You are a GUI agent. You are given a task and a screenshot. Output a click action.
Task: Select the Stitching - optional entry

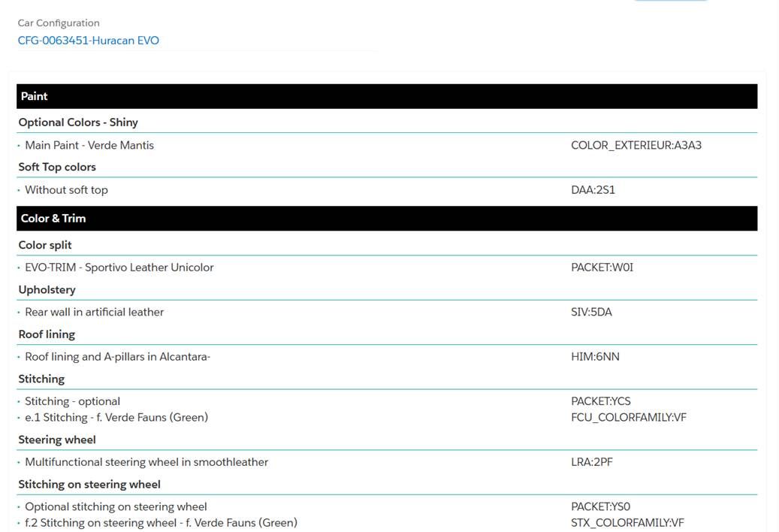72,401
